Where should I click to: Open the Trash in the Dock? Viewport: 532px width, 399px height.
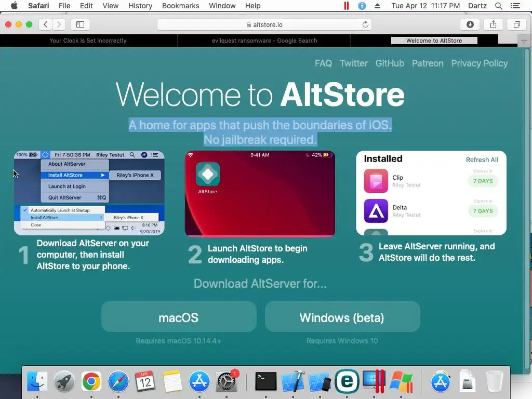click(x=495, y=381)
